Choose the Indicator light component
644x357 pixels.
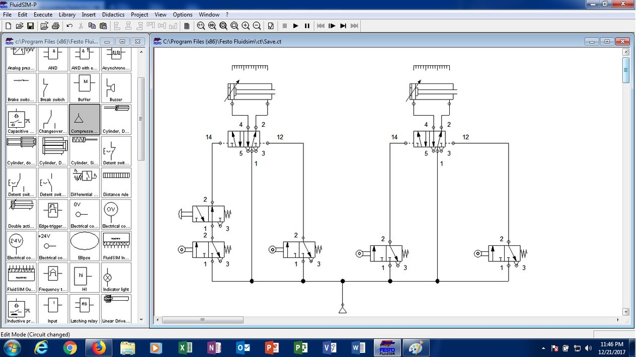[x=116, y=278]
